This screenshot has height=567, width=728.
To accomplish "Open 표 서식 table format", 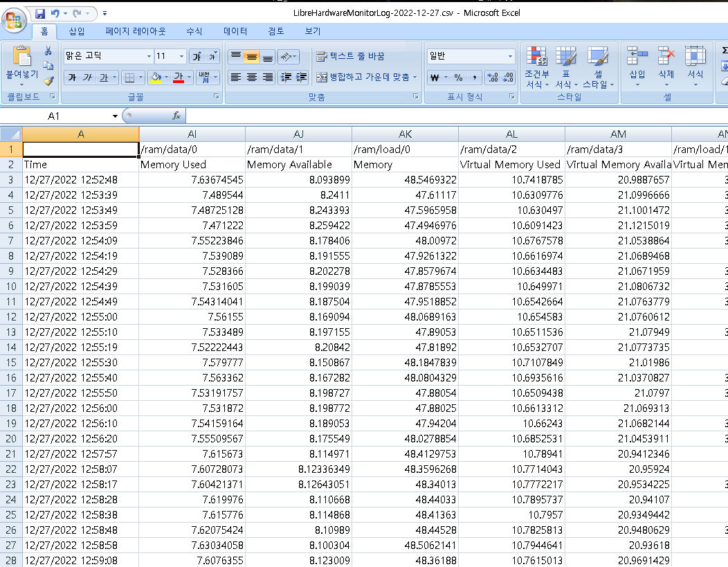I will 567,66.
